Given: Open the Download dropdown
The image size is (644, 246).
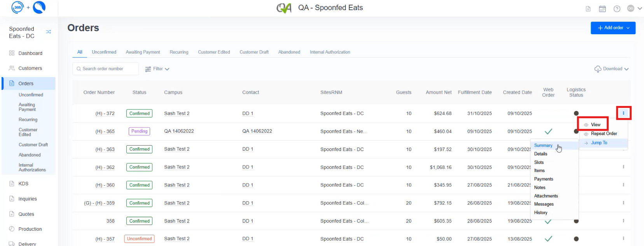Looking at the screenshot, I should click(x=611, y=69).
